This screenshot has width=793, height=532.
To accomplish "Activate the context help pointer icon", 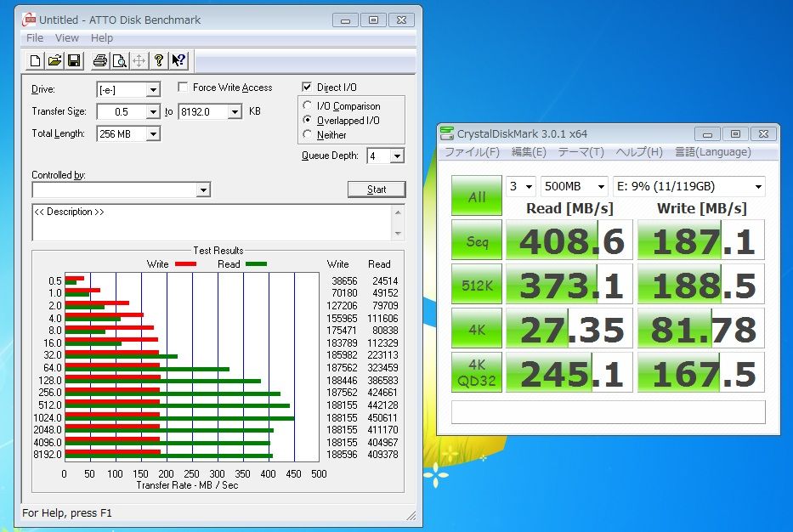I will [178, 60].
